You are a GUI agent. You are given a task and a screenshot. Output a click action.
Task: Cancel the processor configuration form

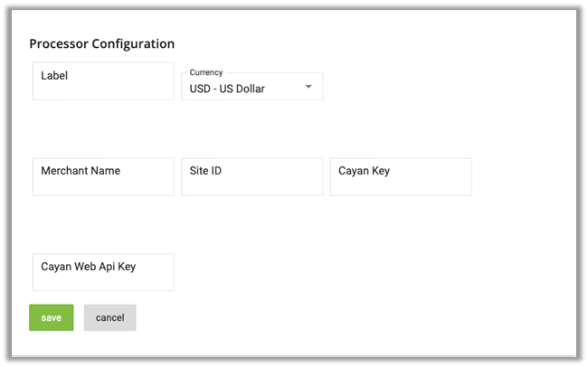pos(109,317)
